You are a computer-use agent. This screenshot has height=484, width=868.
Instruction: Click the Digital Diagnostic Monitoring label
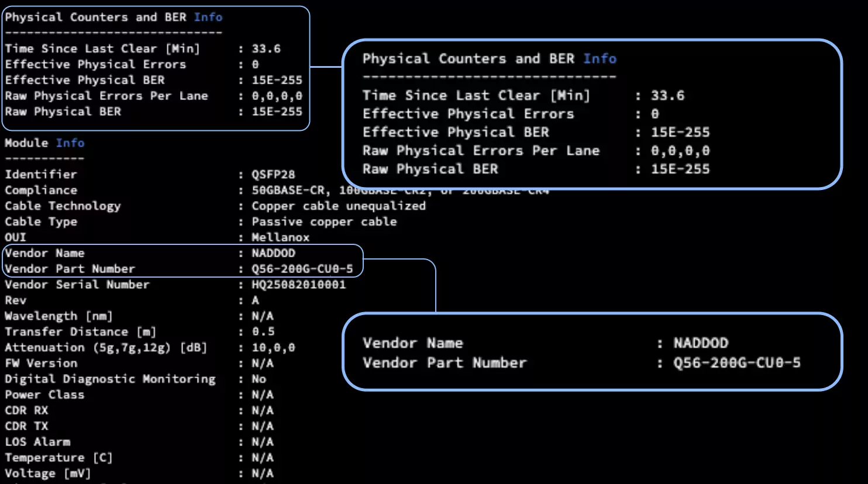[x=110, y=379]
